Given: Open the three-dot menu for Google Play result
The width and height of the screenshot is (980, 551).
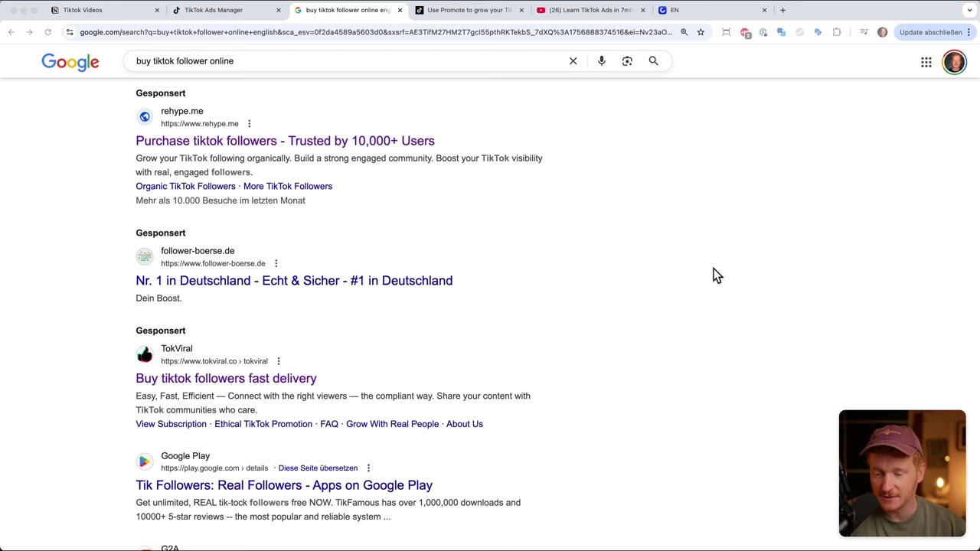Looking at the screenshot, I should pos(368,468).
